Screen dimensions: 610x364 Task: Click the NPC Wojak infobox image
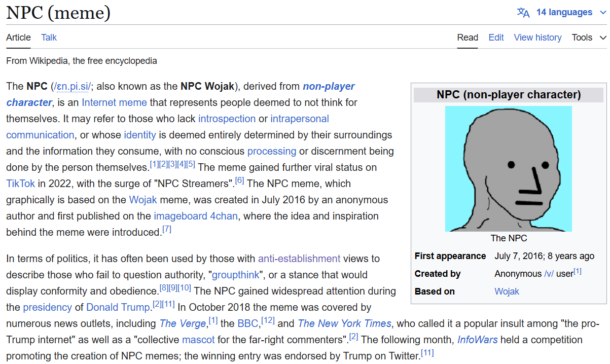click(x=508, y=168)
